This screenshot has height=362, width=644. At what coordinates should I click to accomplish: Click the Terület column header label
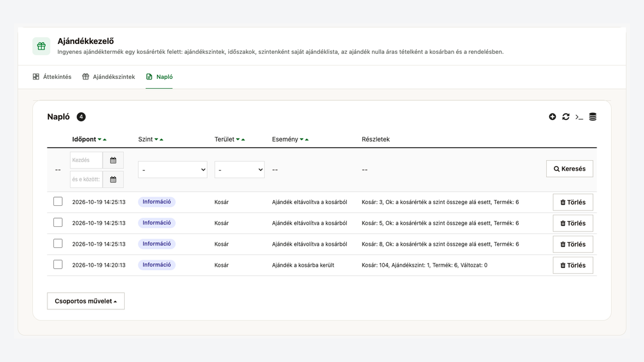click(x=224, y=139)
